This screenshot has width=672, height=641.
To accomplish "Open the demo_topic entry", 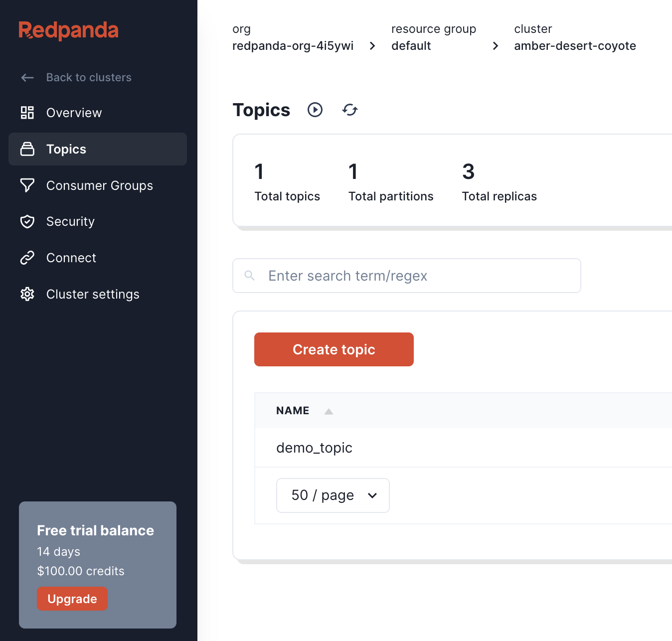I will coord(314,448).
